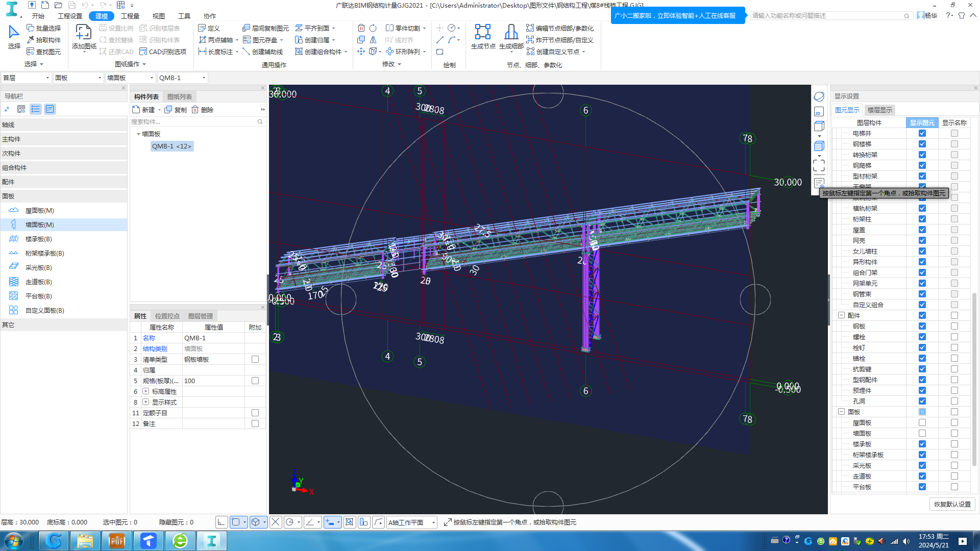This screenshot has width=980, height=551.
Task: Click the 复制 component button
Action: click(x=176, y=110)
